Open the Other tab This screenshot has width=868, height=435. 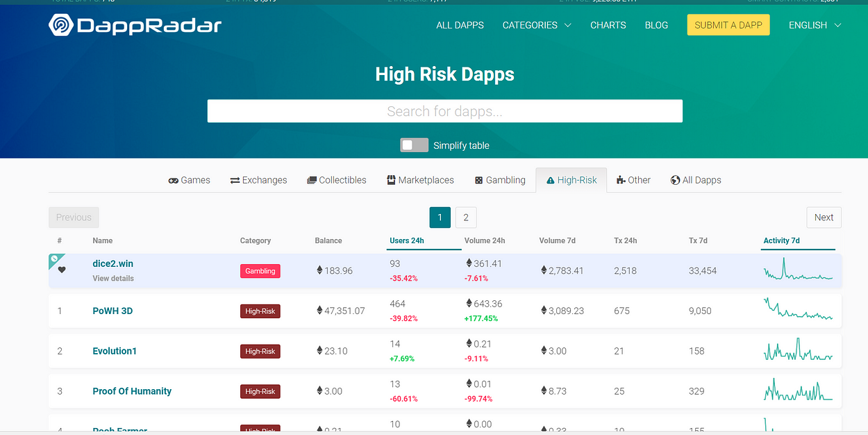click(633, 180)
